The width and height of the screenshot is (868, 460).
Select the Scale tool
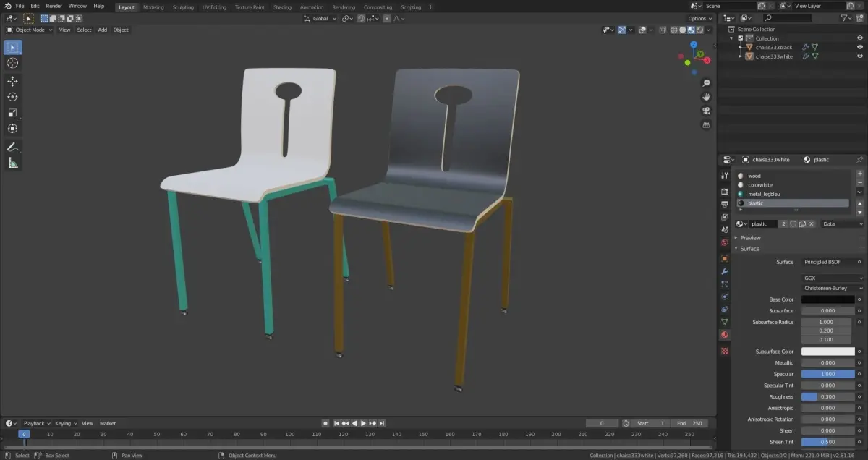tap(12, 113)
